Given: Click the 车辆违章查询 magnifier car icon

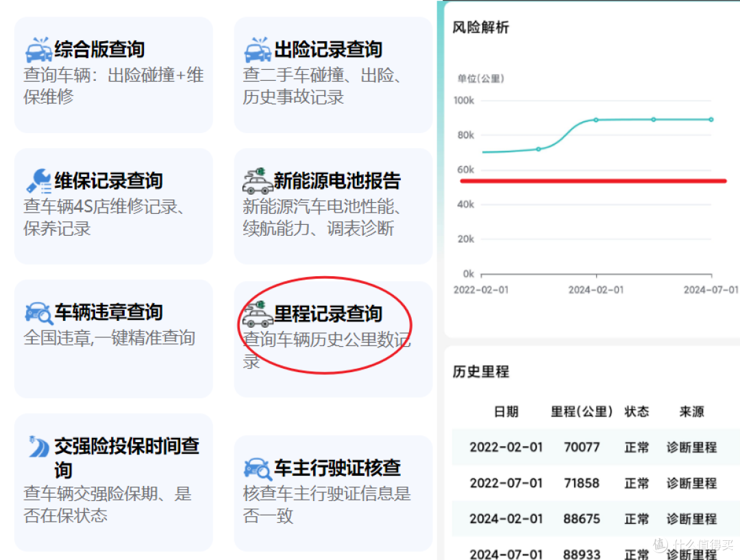Looking at the screenshot, I should pos(38,313).
